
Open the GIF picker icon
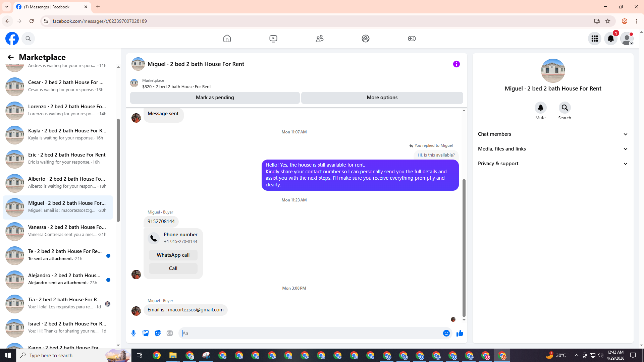[170, 333]
